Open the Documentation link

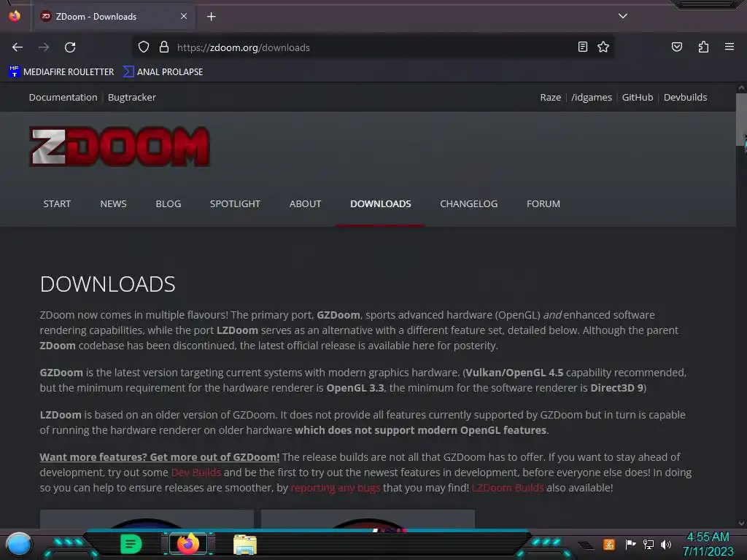(x=63, y=97)
